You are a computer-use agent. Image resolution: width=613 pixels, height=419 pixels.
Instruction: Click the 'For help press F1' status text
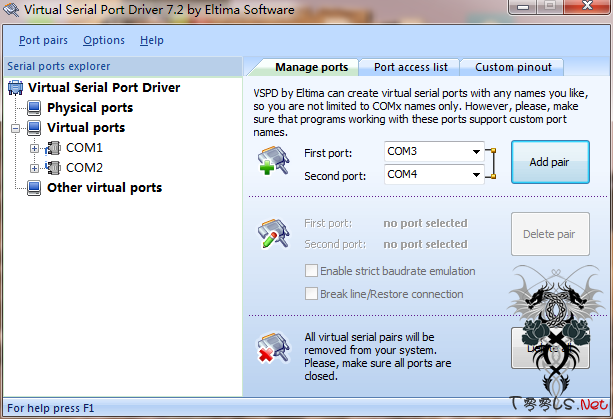pos(50,408)
